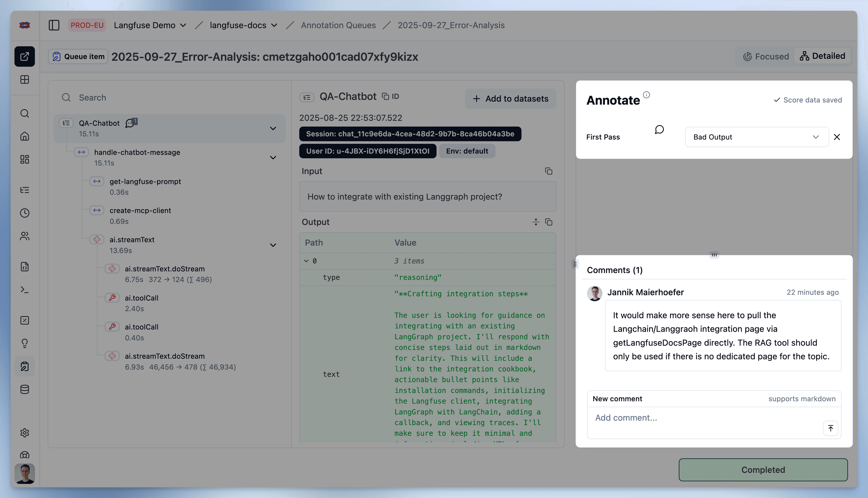The width and height of the screenshot is (868, 498).
Task: Open the langfuse-docs project switcher
Action: click(243, 25)
